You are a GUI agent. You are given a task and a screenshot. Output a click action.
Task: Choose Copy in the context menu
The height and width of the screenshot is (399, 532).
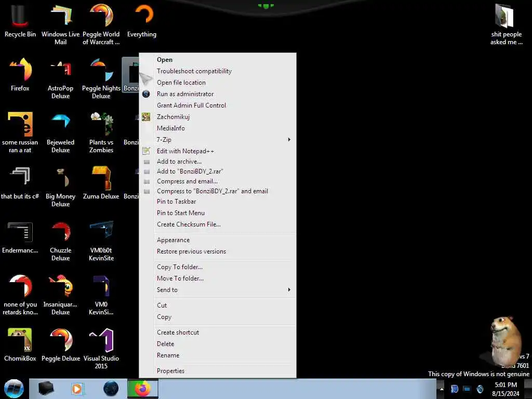coord(218,317)
